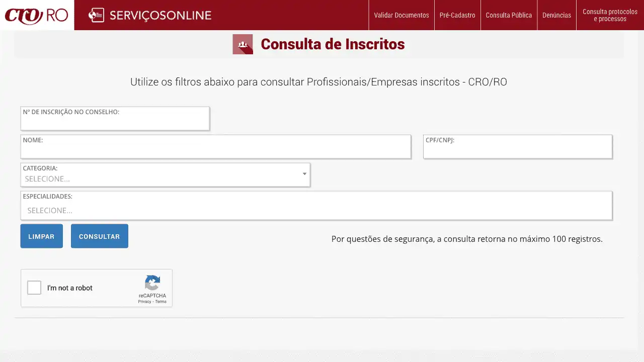Open the Categoria dropdown arrow
Screen dimensions: 644x362
[304, 174]
